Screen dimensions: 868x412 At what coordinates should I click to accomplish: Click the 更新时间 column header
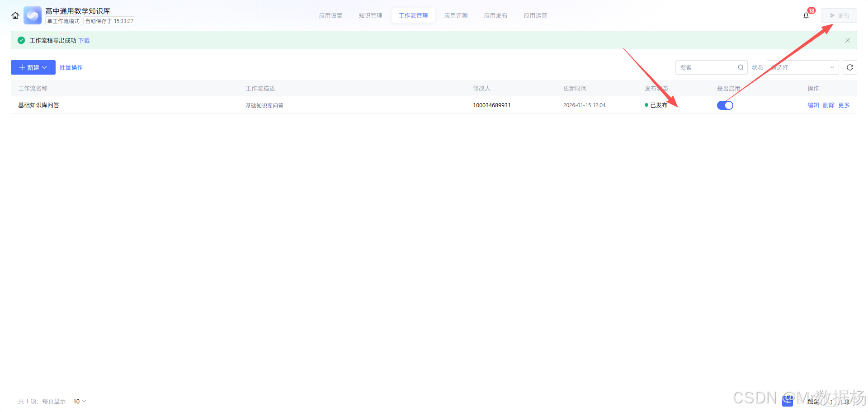pos(575,88)
